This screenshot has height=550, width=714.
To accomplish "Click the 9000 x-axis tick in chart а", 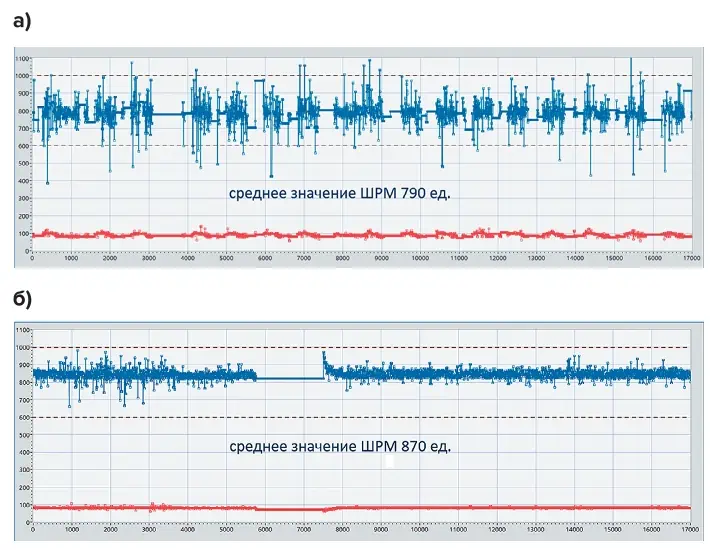I will pos(381,258).
